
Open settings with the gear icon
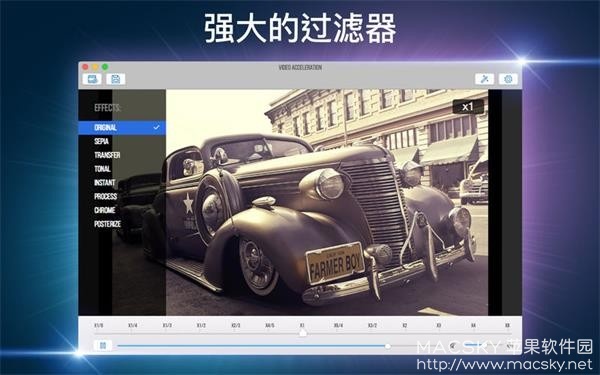(x=508, y=79)
